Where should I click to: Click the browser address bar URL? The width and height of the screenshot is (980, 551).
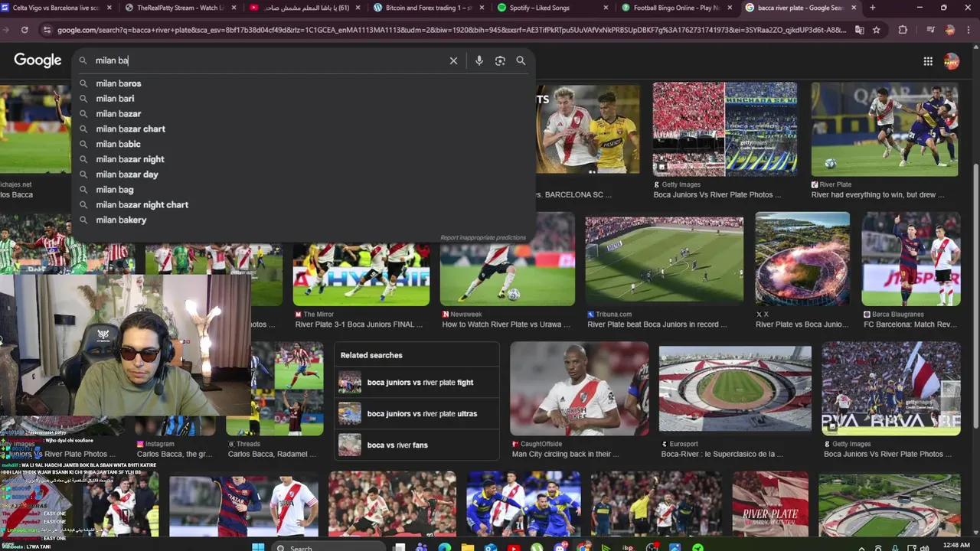pyautogui.click(x=452, y=30)
